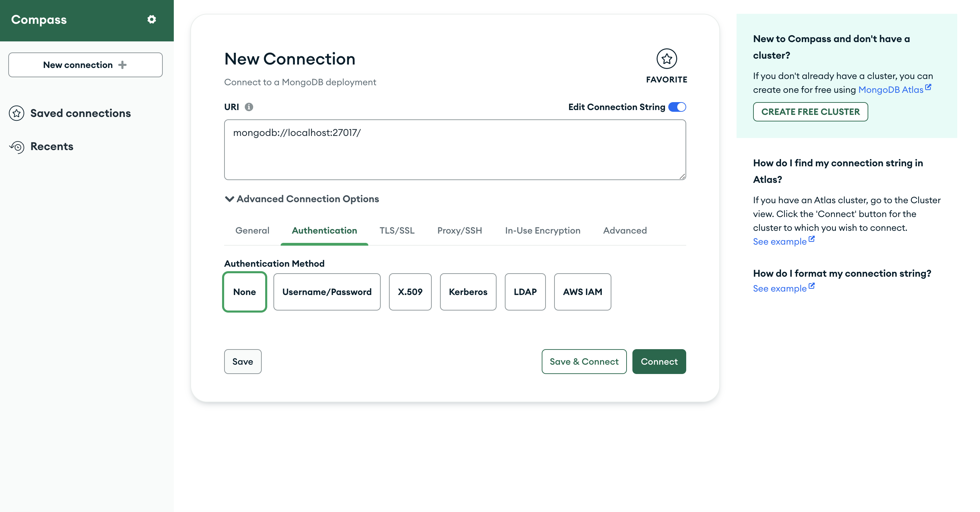980x512 pixels.
Task: Click the URI info icon
Action: (249, 107)
